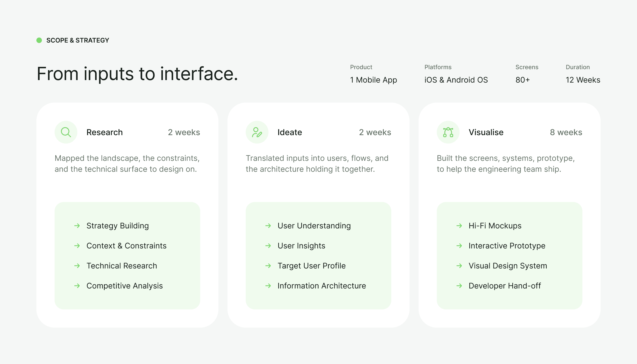Screen dimensions: 637x364
Task: Click the Visualise bezier-curve icon
Action: click(x=448, y=132)
